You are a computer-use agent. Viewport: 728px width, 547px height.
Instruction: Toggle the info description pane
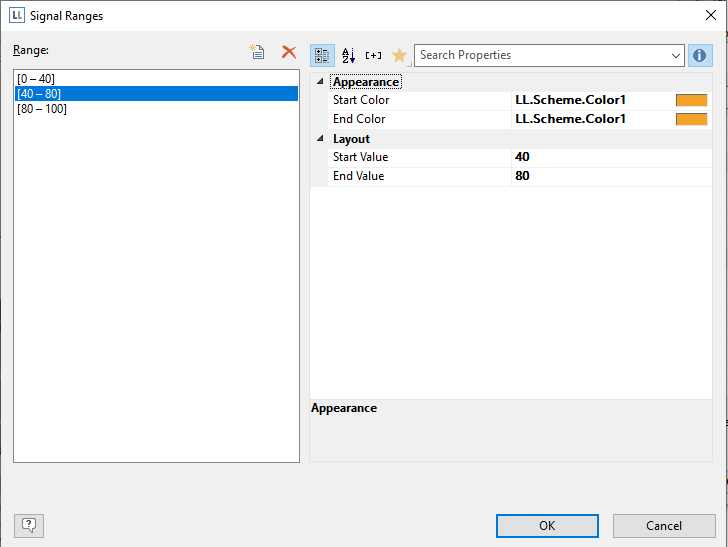pos(699,56)
